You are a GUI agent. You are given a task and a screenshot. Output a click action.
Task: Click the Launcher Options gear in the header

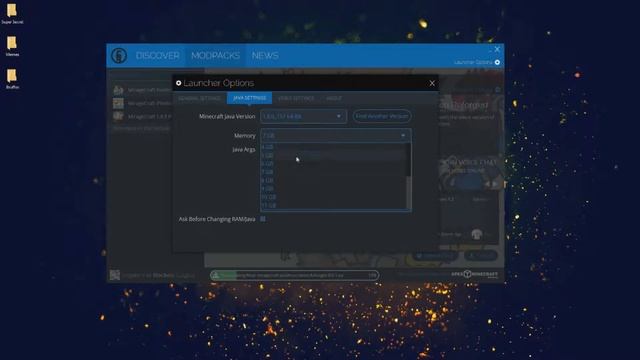point(497,62)
